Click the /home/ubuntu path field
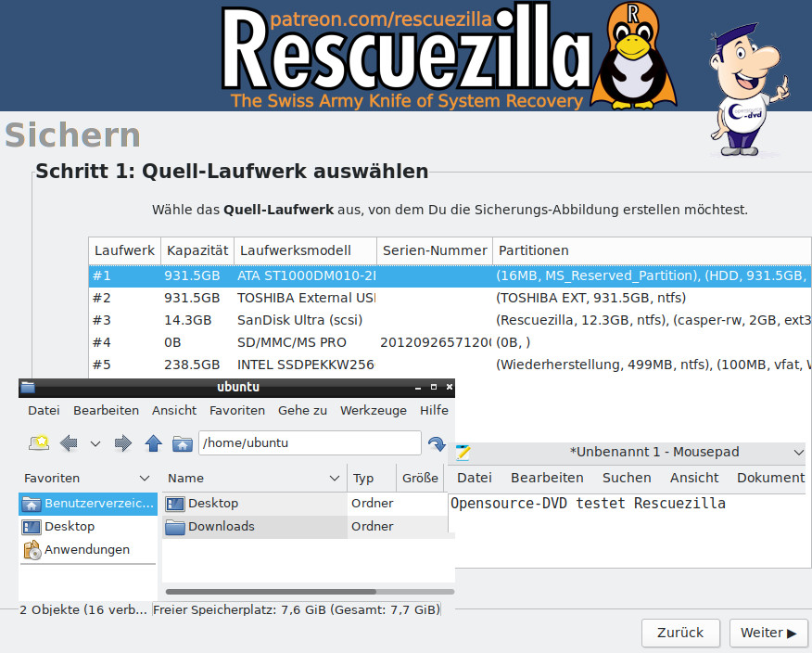 [x=308, y=443]
